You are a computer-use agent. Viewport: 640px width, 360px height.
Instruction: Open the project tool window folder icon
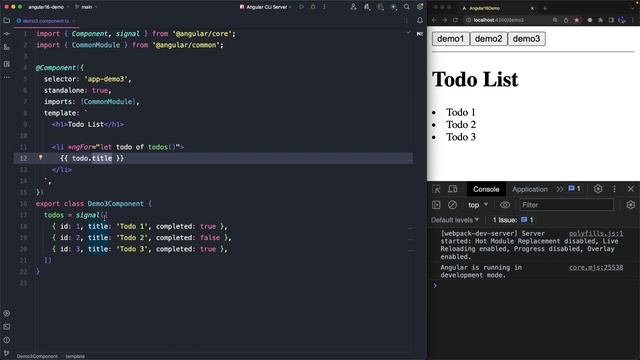point(7,20)
